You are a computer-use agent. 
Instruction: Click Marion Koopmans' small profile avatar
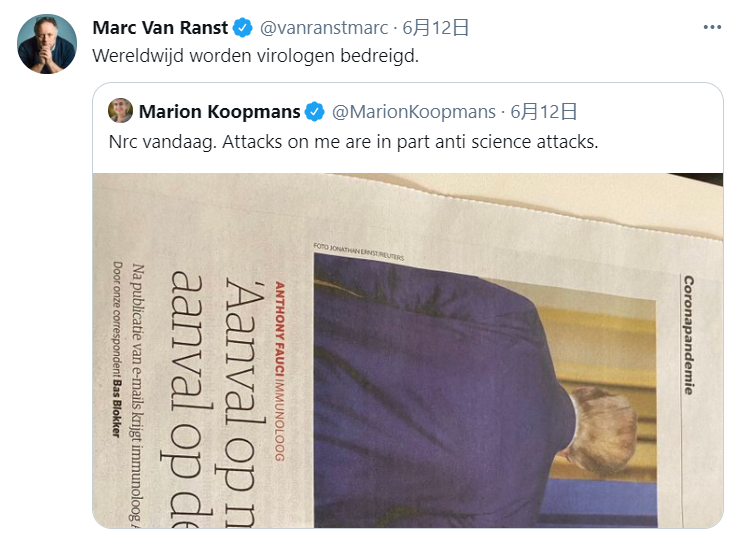(120, 110)
